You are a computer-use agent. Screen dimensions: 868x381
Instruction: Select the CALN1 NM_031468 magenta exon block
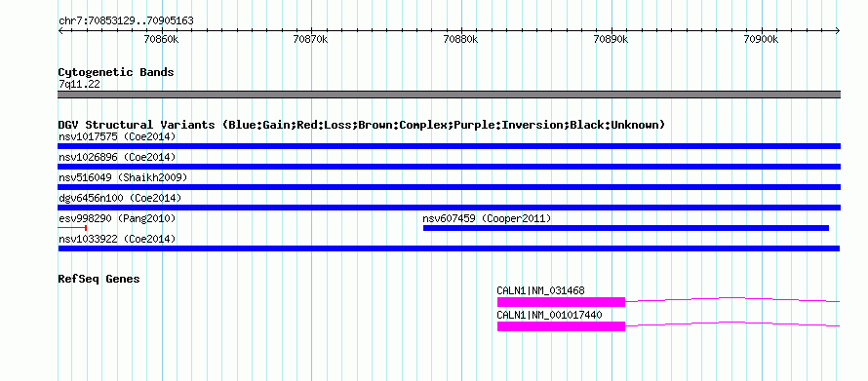pos(561,302)
